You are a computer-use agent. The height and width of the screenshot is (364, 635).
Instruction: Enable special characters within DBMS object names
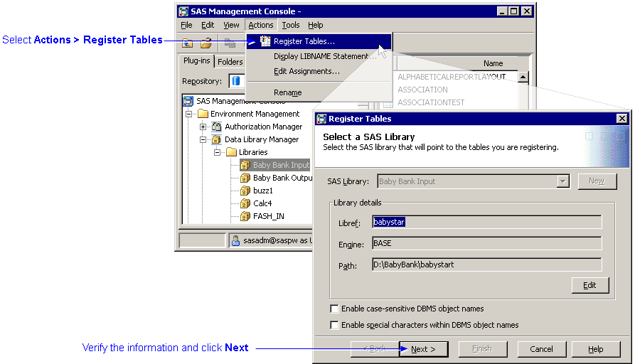tap(335, 325)
